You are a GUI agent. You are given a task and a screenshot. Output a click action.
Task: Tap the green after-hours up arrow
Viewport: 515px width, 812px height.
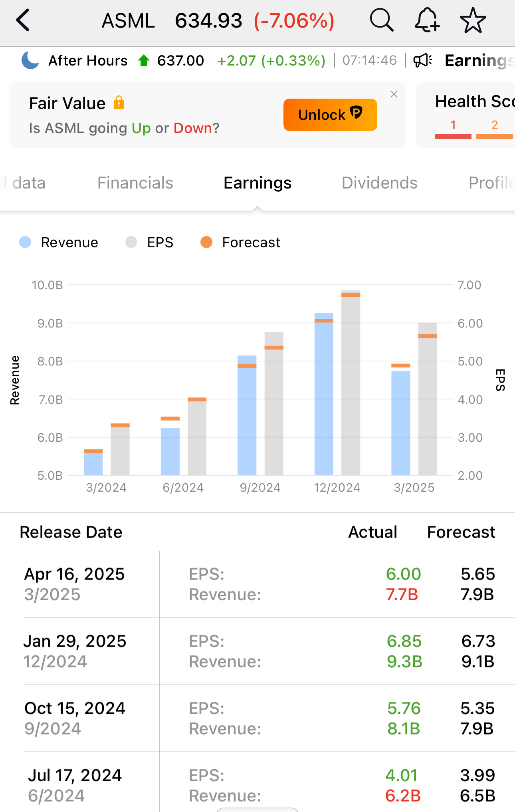point(143,60)
